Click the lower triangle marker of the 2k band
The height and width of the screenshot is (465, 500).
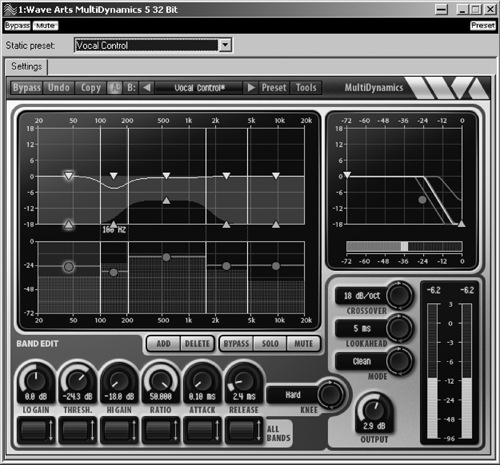226,224
